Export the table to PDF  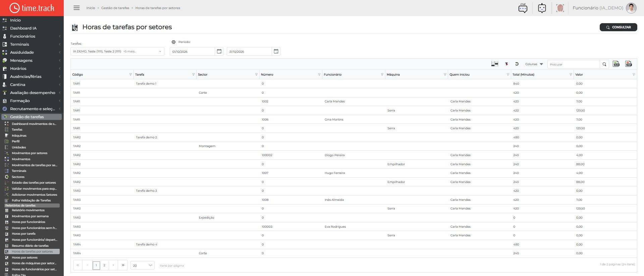point(629,64)
